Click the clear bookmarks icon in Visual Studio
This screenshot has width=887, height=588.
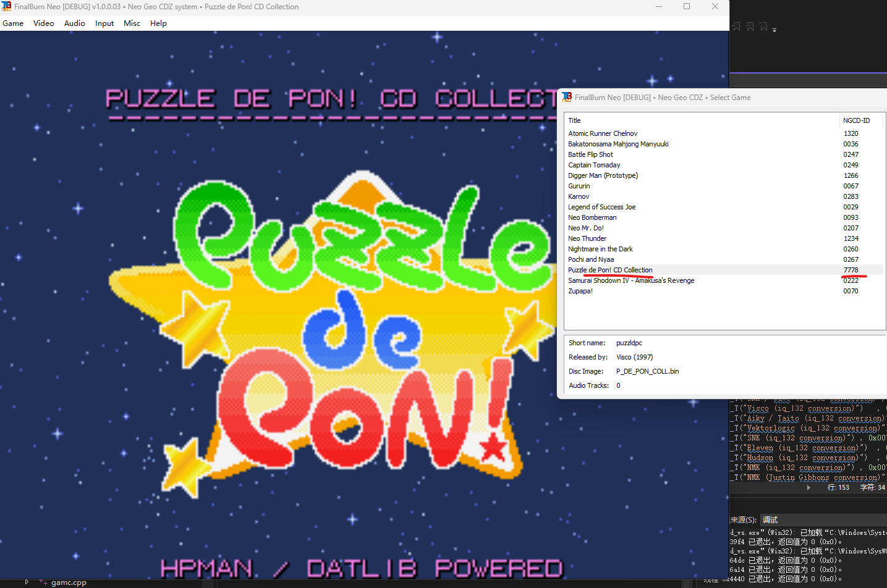(x=763, y=27)
